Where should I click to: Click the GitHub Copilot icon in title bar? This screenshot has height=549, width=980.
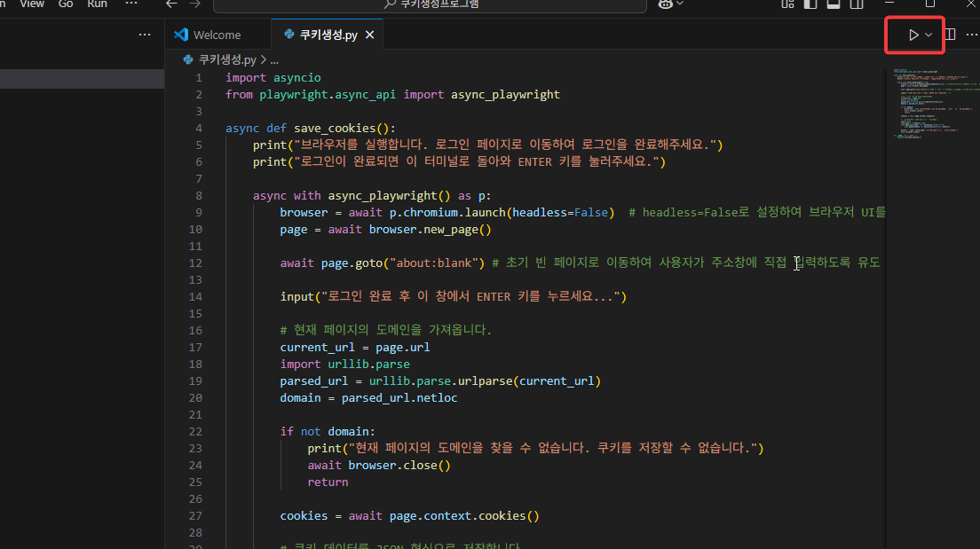coord(667,4)
